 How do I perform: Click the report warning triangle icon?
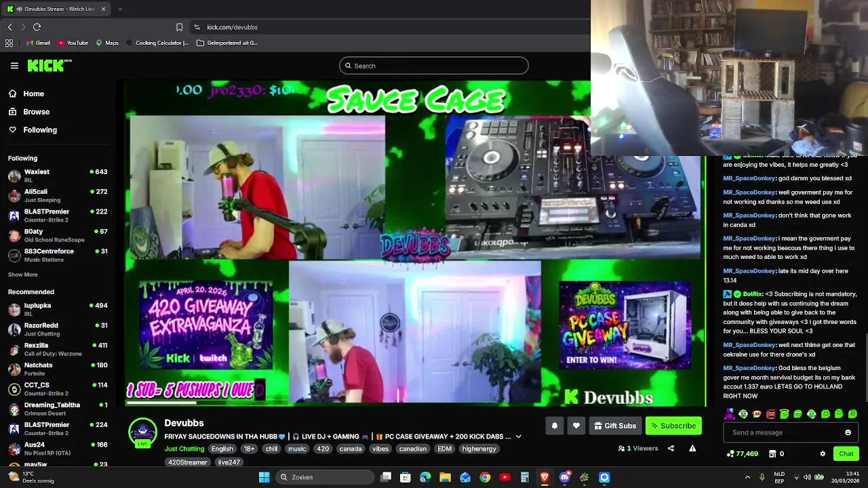tap(692, 448)
